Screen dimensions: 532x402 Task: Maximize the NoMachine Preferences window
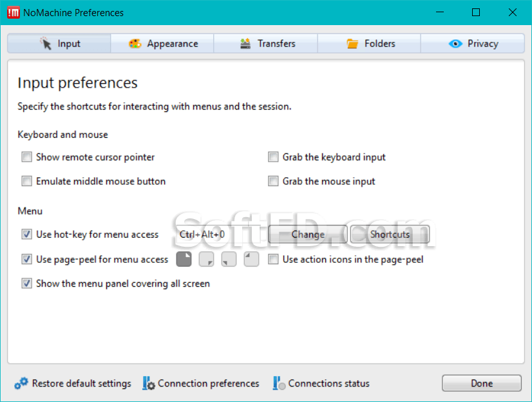(x=476, y=12)
